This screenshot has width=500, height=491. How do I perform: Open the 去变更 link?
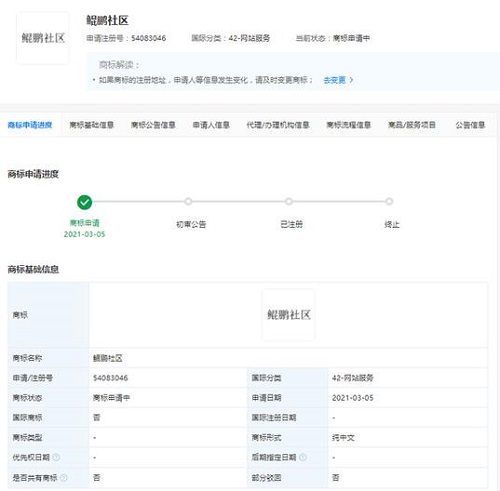click(334, 80)
